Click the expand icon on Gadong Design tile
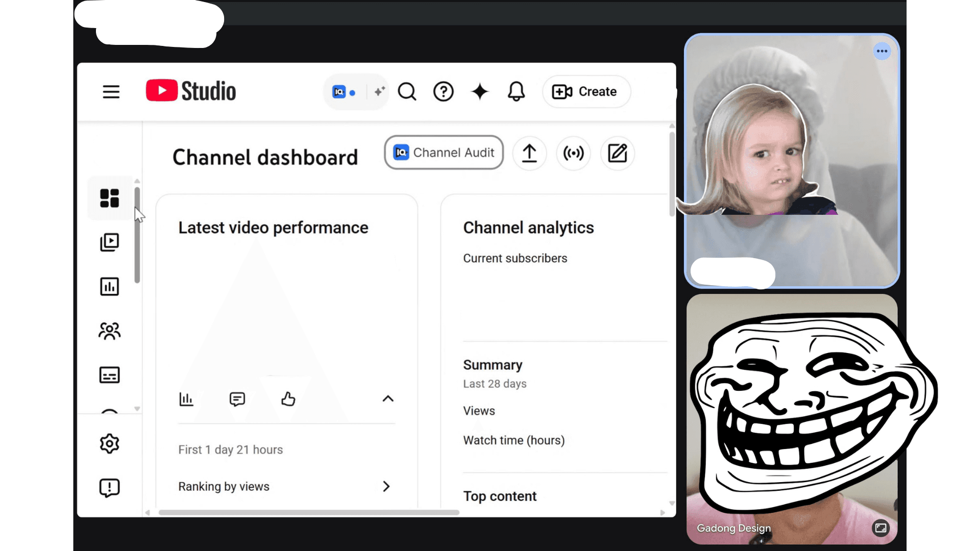980x551 pixels. (x=880, y=528)
